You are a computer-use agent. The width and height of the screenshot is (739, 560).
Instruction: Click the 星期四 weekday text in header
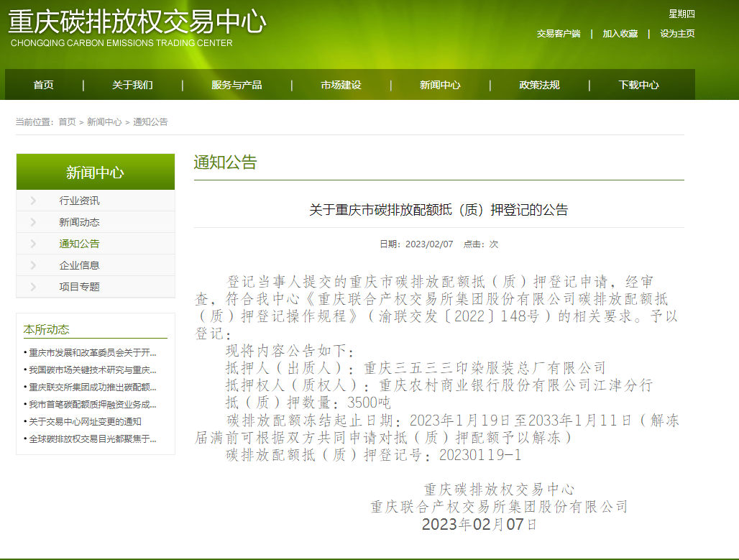[x=681, y=14]
